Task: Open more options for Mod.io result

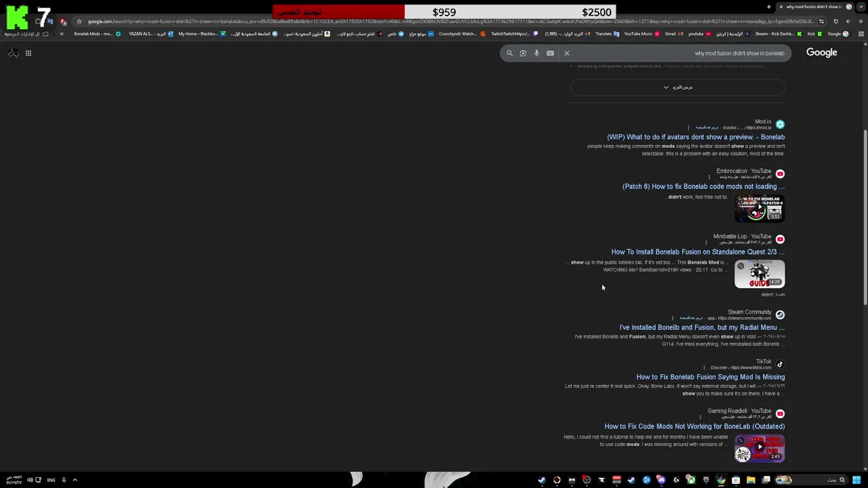Action: [688, 127]
